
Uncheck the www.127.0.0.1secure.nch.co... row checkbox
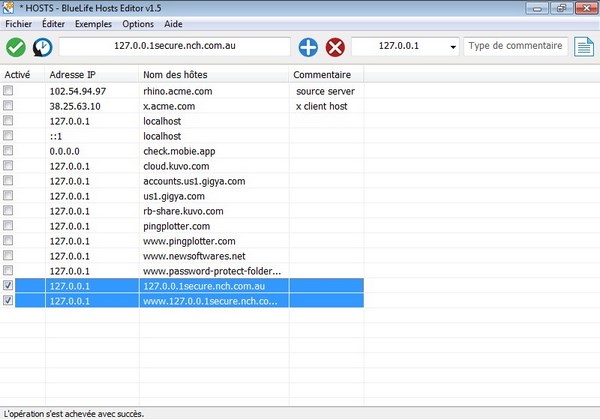tap(8, 300)
